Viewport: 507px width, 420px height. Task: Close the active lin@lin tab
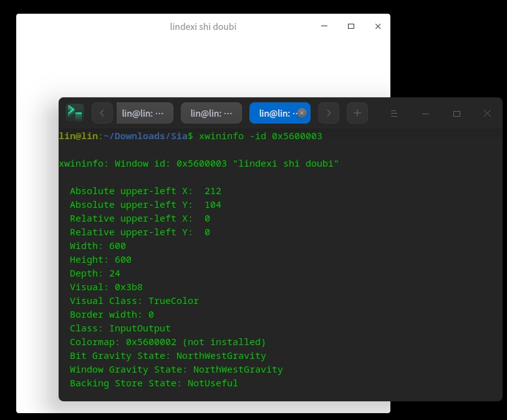[x=301, y=113]
